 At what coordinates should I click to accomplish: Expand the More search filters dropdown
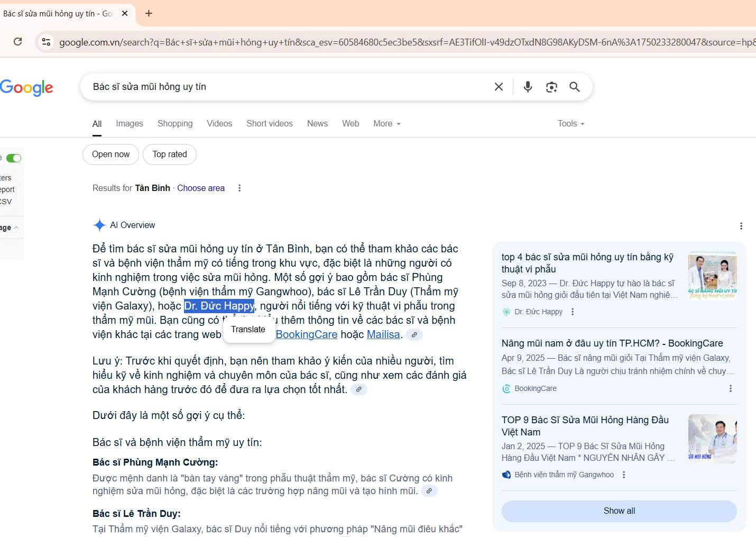387,124
